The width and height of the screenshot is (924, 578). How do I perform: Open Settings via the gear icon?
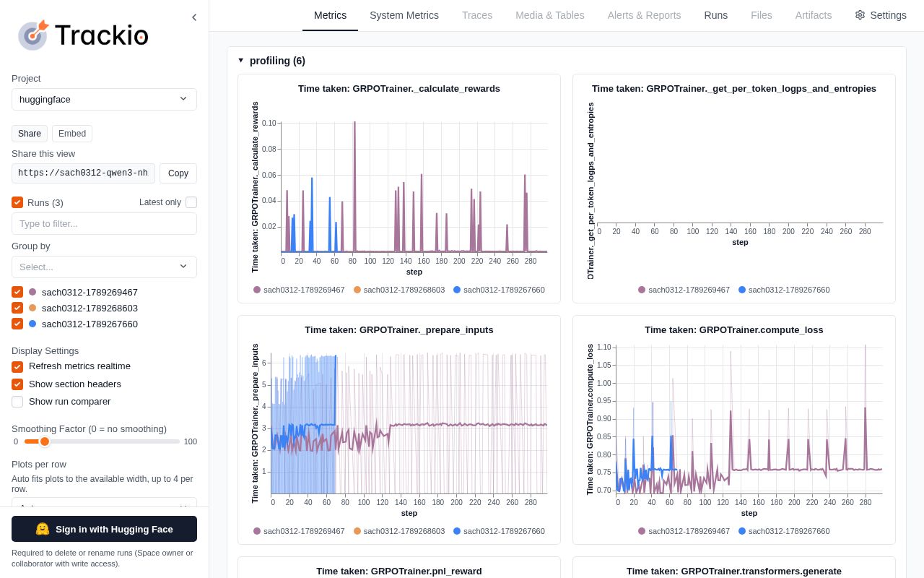[860, 15]
